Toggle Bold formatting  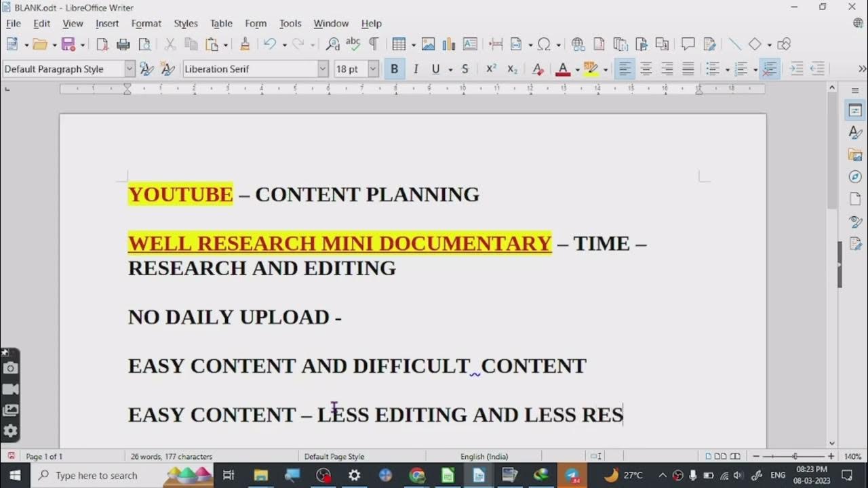point(395,68)
